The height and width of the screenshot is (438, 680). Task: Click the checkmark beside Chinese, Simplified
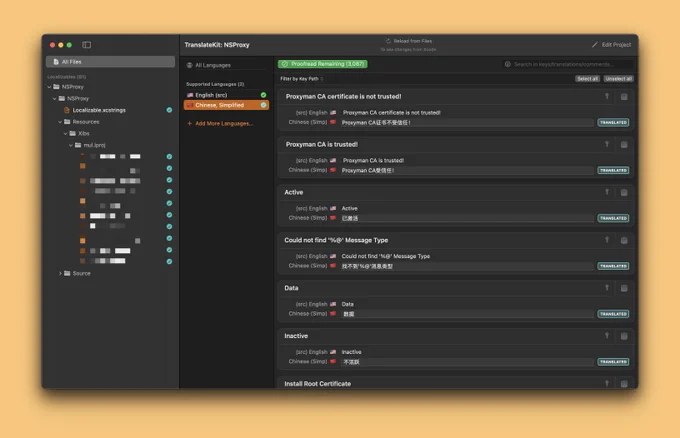[x=263, y=105]
